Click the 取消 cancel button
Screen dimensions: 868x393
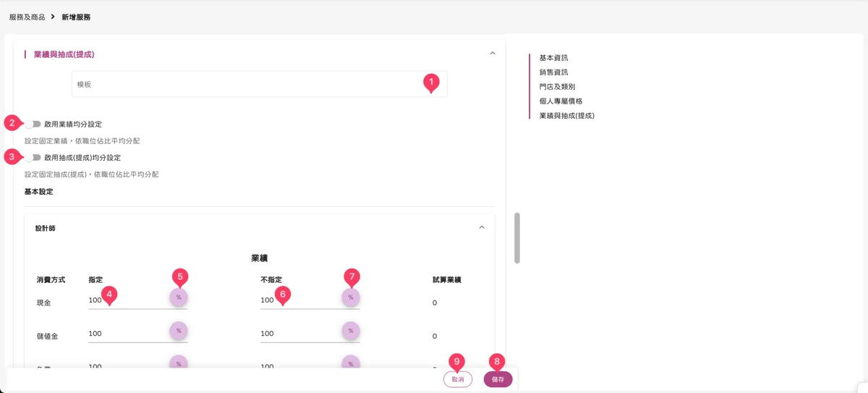pos(458,379)
